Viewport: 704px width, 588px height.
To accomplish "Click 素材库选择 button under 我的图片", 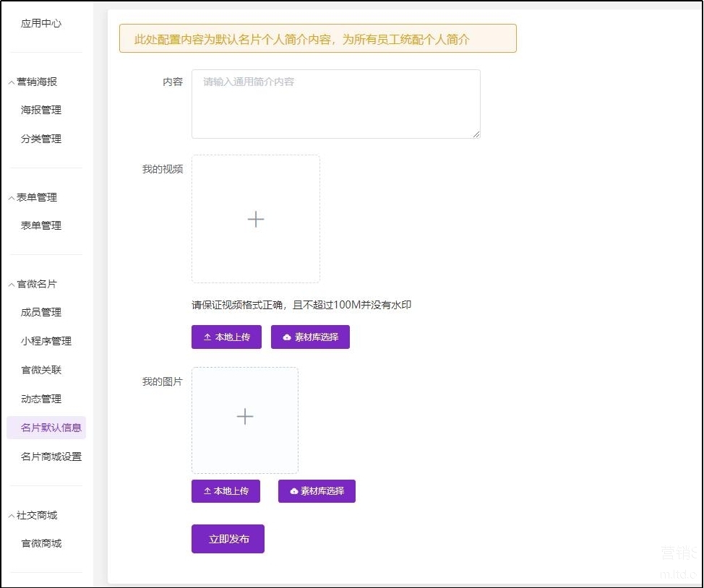I will pyautogui.click(x=317, y=491).
